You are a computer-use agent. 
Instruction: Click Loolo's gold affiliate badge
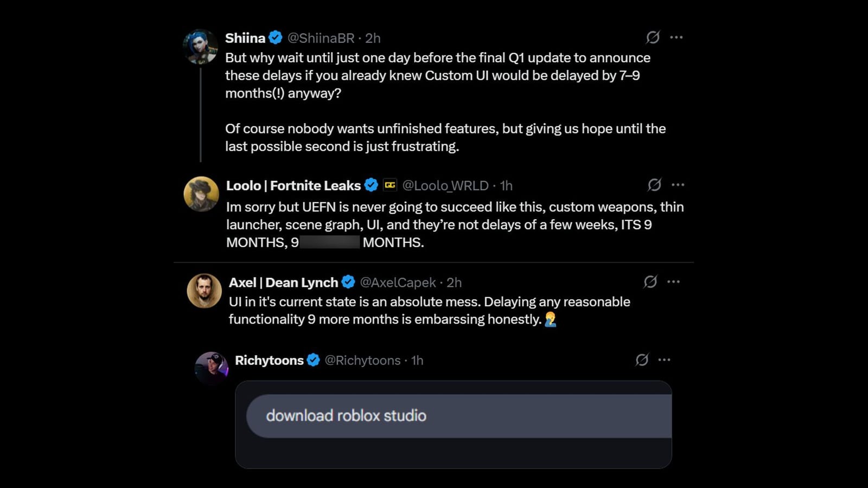[x=389, y=185]
